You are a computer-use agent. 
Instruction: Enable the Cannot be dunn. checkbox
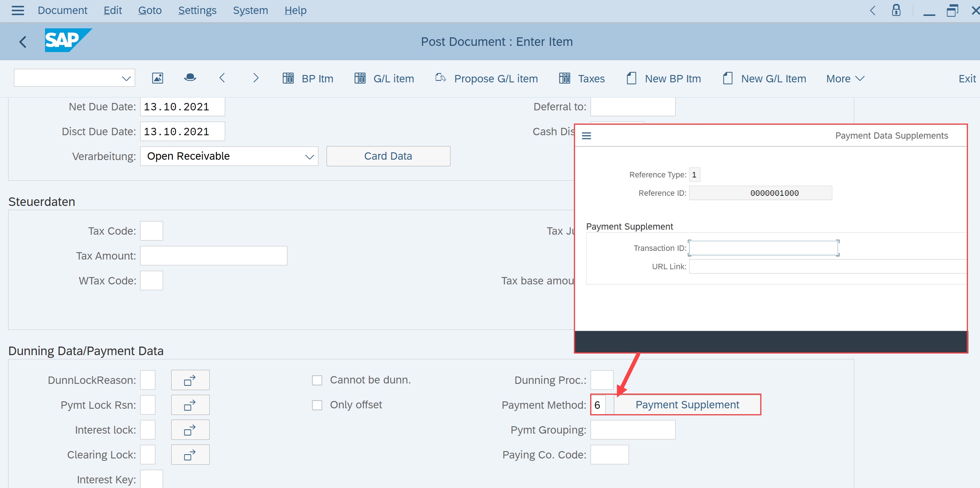point(317,380)
